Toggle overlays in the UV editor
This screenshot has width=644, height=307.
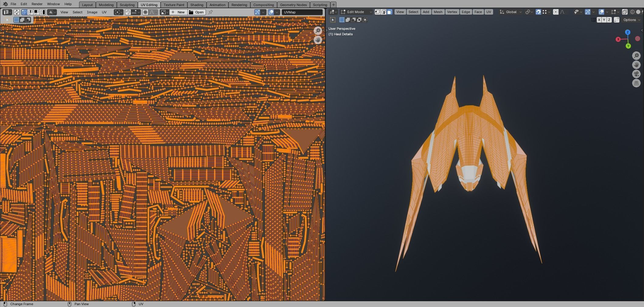click(x=271, y=12)
